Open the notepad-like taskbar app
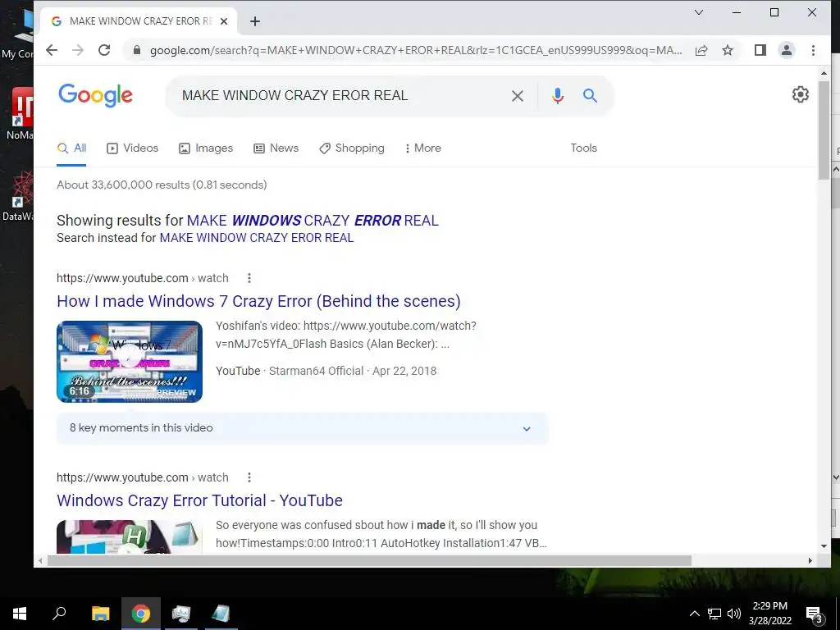The width and height of the screenshot is (840, 630). 221,614
